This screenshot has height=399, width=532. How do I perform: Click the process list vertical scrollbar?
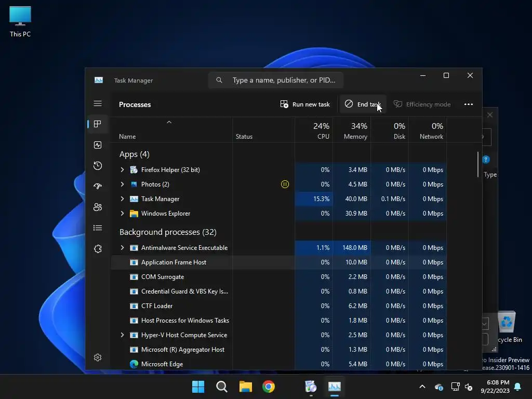pos(478,164)
